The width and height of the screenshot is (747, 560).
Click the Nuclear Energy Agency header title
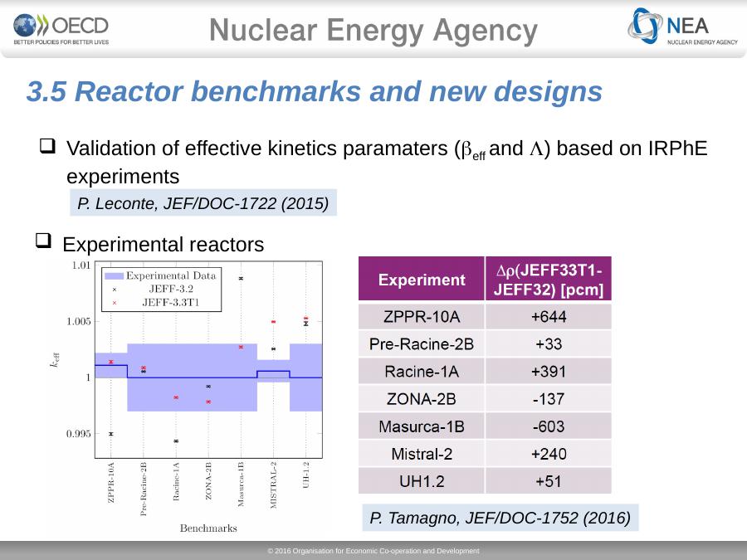pos(373,31)
